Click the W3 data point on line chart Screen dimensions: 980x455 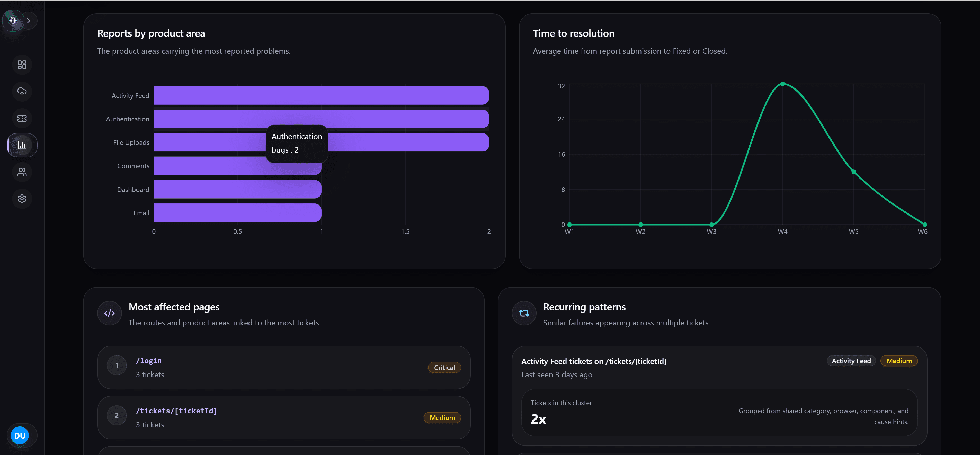click(x=711, y=225)
